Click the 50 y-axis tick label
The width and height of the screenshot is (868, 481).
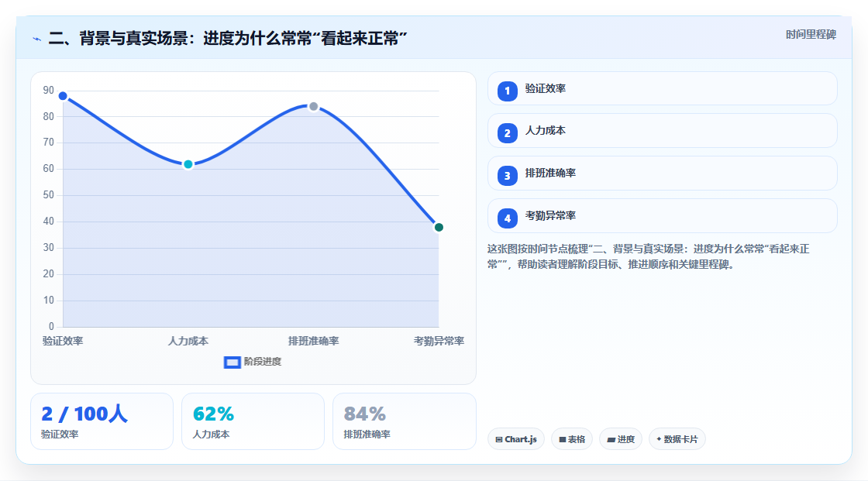pos(49,195)
